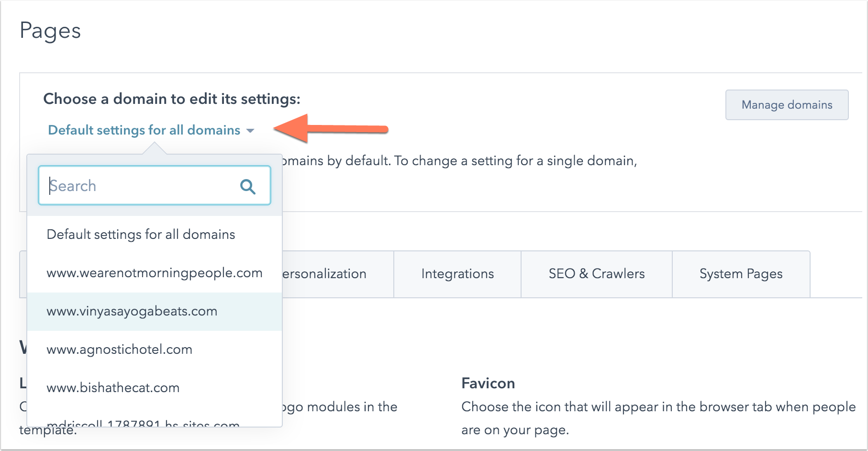Click the Pages title

point(50,32)
